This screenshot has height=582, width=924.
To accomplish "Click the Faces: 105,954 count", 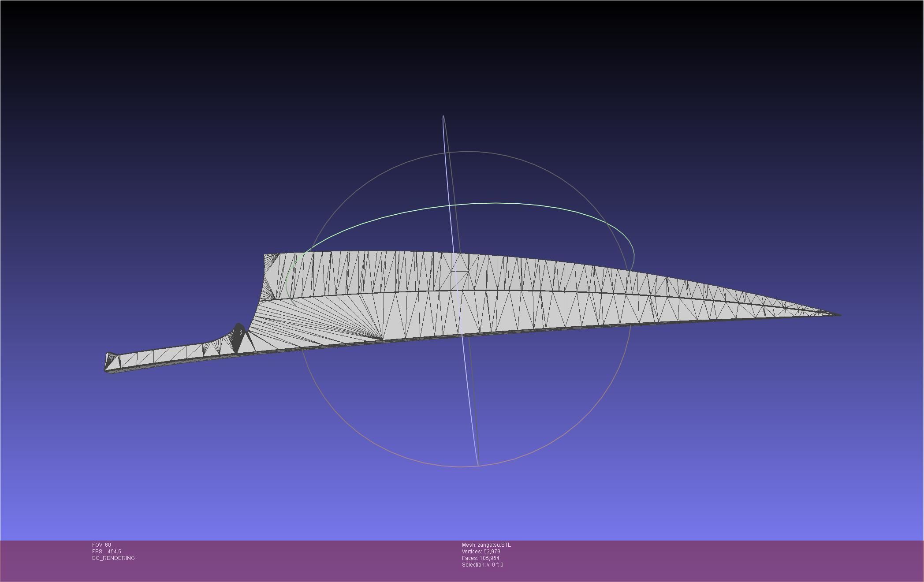I will 481,558.
